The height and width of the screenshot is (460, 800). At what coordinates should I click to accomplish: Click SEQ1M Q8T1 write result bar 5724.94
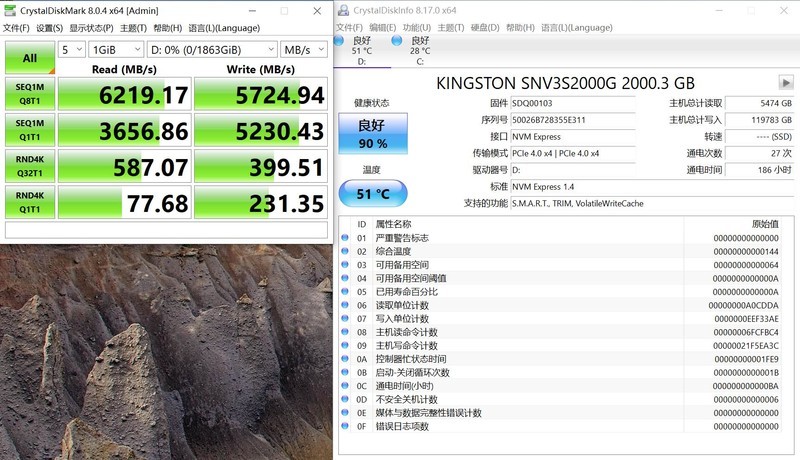(261, 94)
